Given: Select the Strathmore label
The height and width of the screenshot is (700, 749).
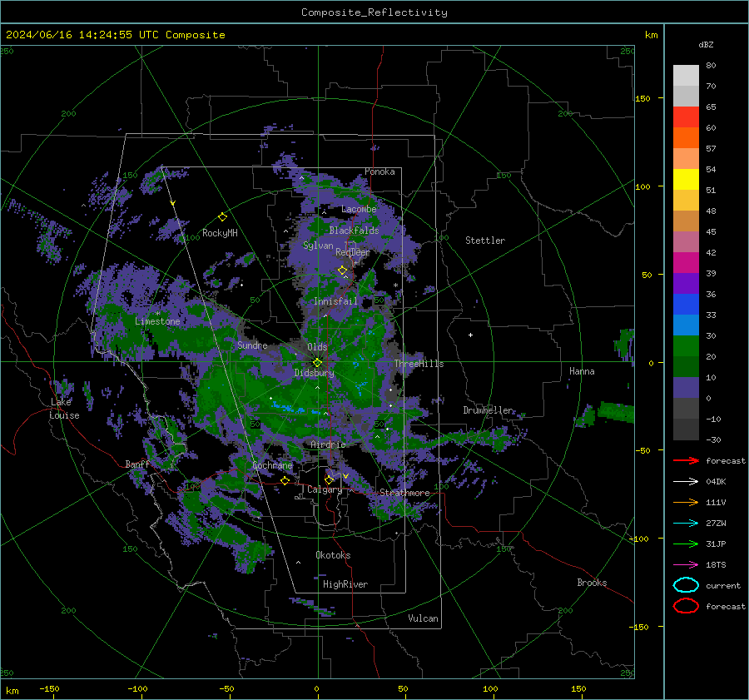Looking at the screenshot, I should click(x=404, y=493).
